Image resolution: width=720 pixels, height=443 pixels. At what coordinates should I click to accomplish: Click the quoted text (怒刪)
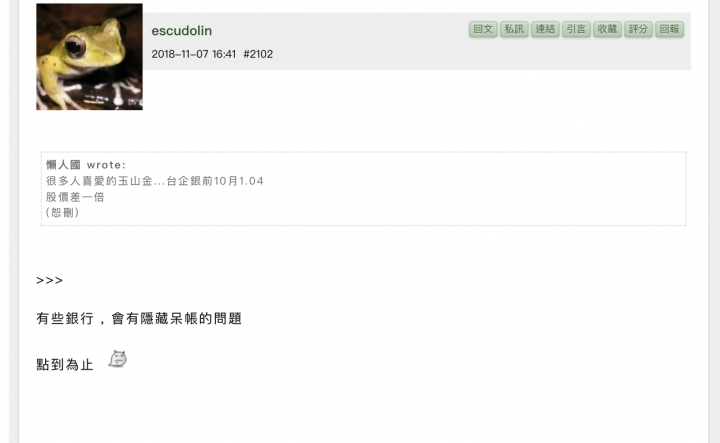pyautogui.click(x=62, y=213)
